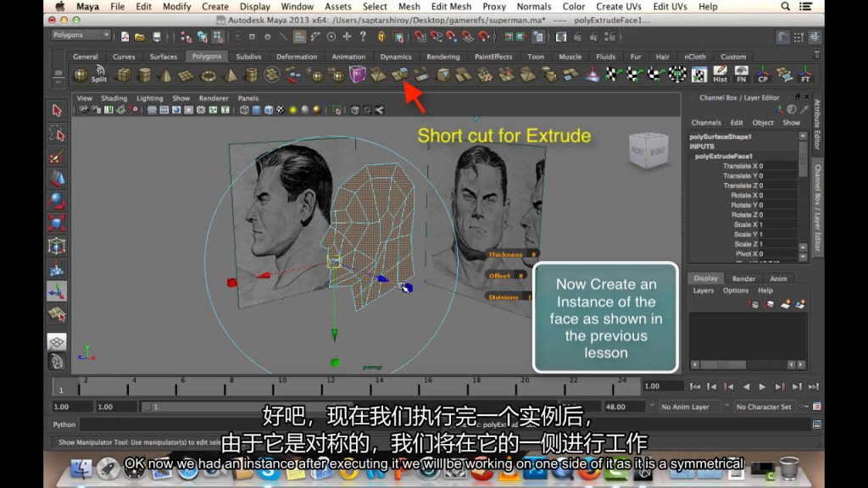868x488 pixels.
Task: Create a polygon cone from shelf
Action: pos(165,75)
